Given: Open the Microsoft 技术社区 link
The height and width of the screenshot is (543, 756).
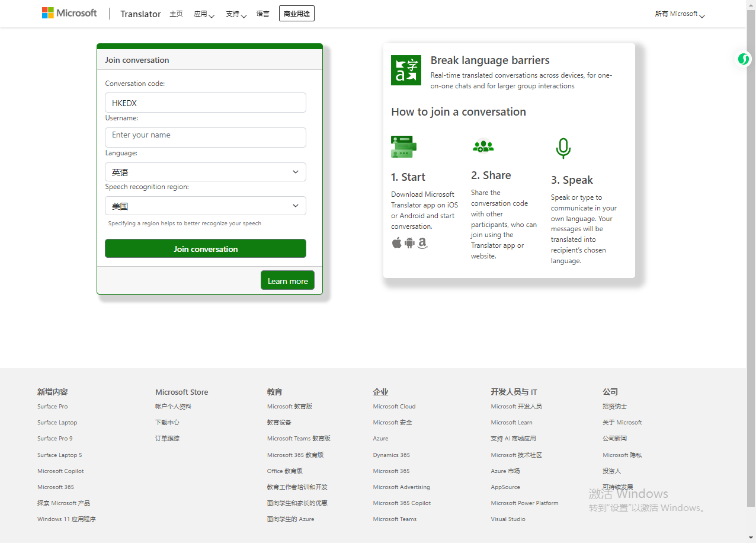Looking at the screenshot, I should (516, 455).
